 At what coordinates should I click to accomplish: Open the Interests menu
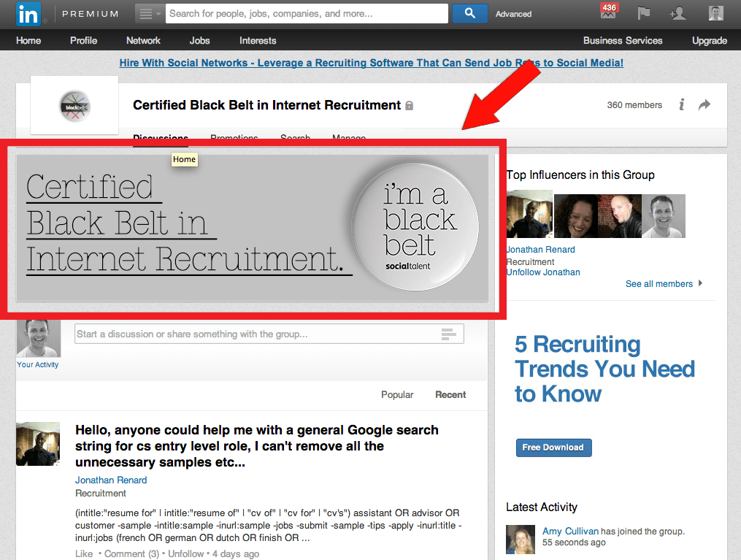(x=258, y=41)
